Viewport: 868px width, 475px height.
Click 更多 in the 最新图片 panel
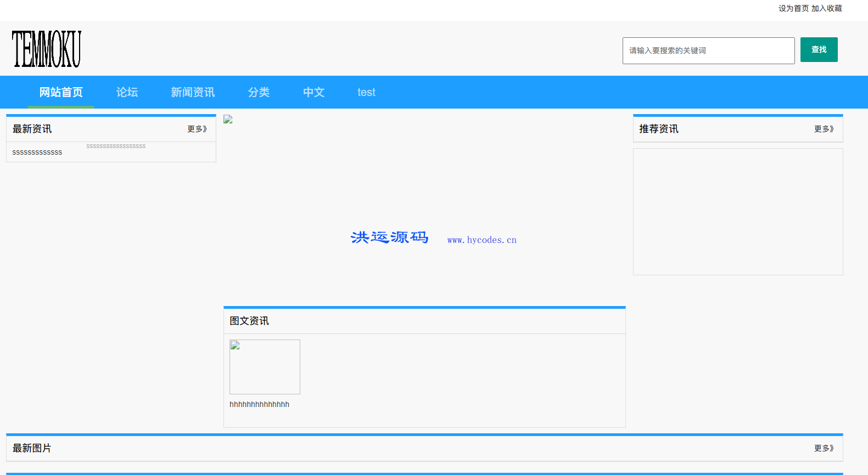point(824,448)
